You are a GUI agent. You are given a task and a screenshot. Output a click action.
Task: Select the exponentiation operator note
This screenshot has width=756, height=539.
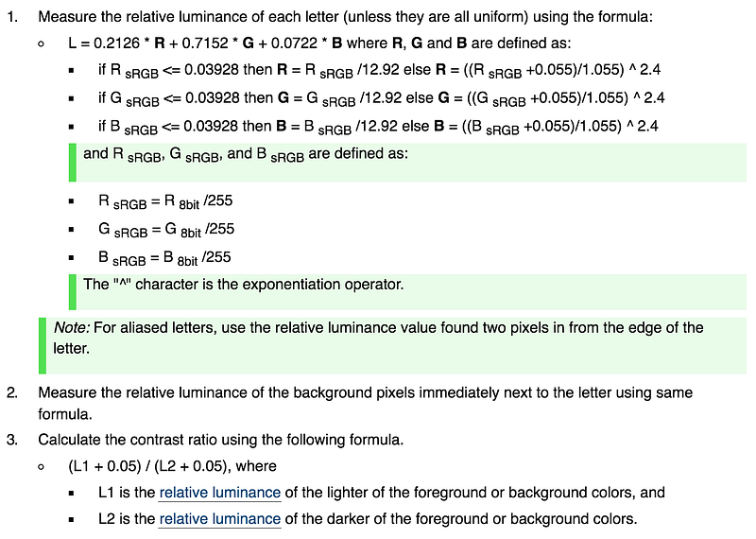408,291
